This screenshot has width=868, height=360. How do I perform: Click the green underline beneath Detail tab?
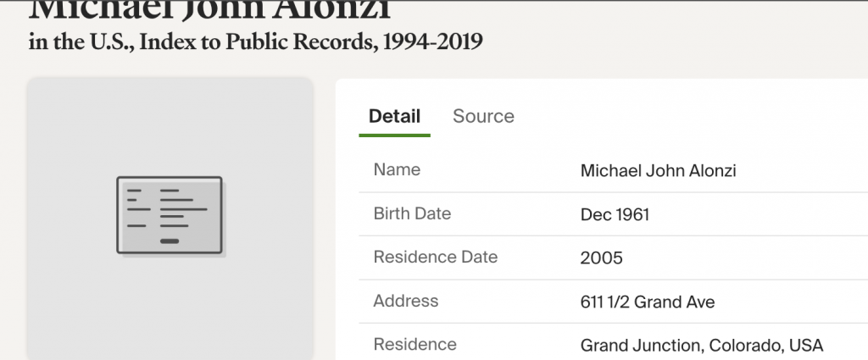tap(394, 135)
